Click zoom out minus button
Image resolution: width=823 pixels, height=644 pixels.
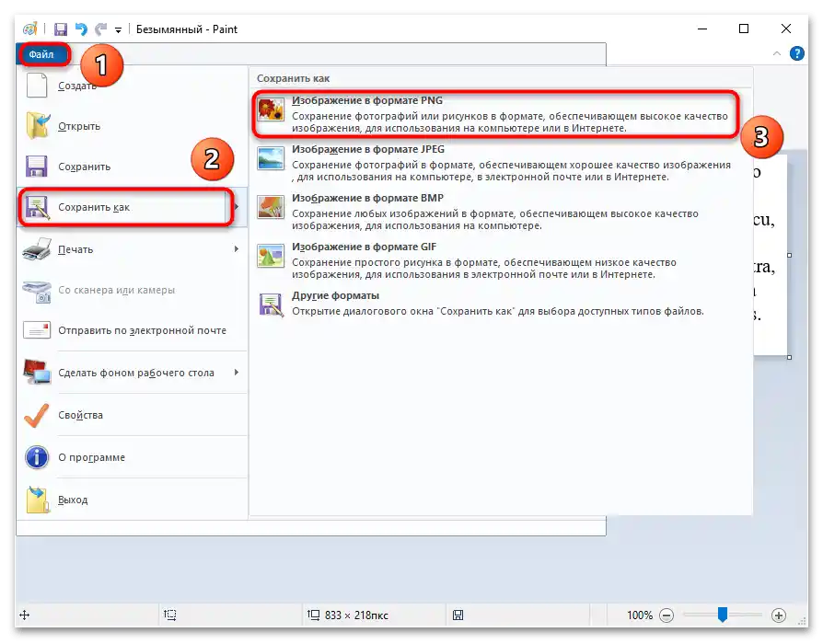click(x=667, y=615)
